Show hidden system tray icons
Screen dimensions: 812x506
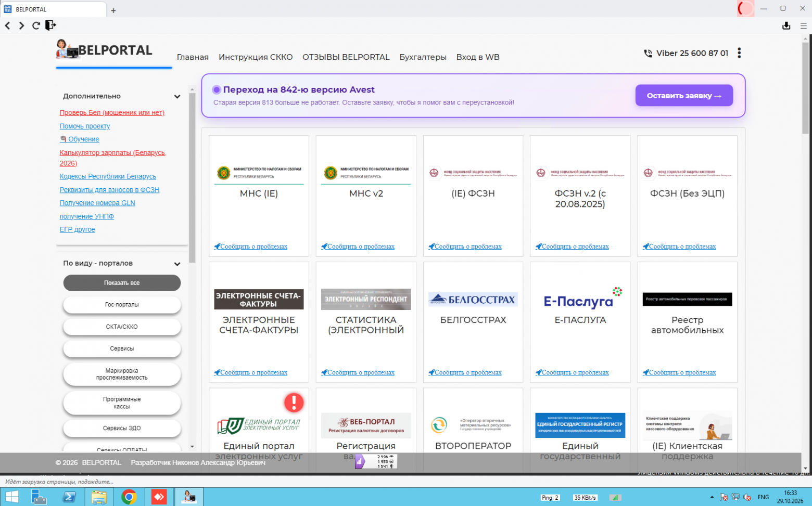[712, 497]
